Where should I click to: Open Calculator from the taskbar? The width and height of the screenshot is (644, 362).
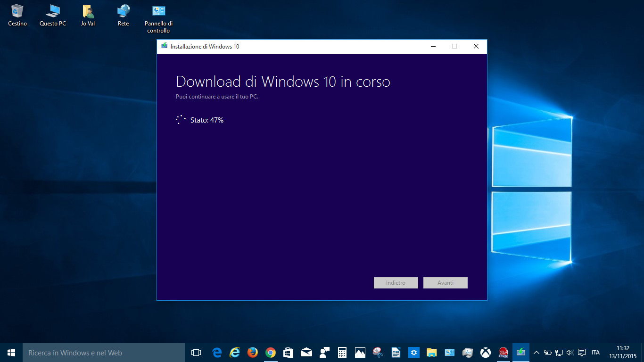click(x=342, y=353)
